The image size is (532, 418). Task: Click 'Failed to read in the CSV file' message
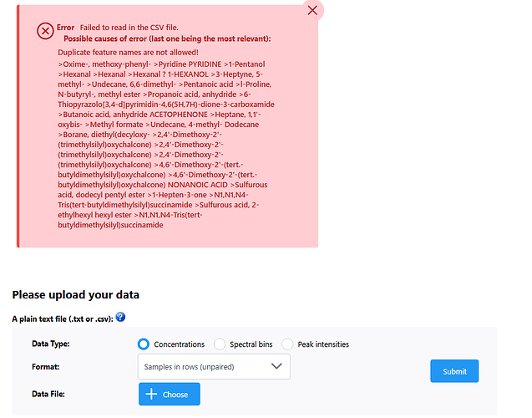(129, 28)
